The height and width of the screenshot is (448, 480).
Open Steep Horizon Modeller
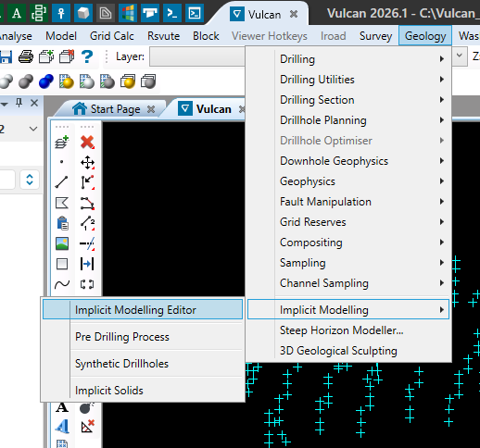[348, 330]
